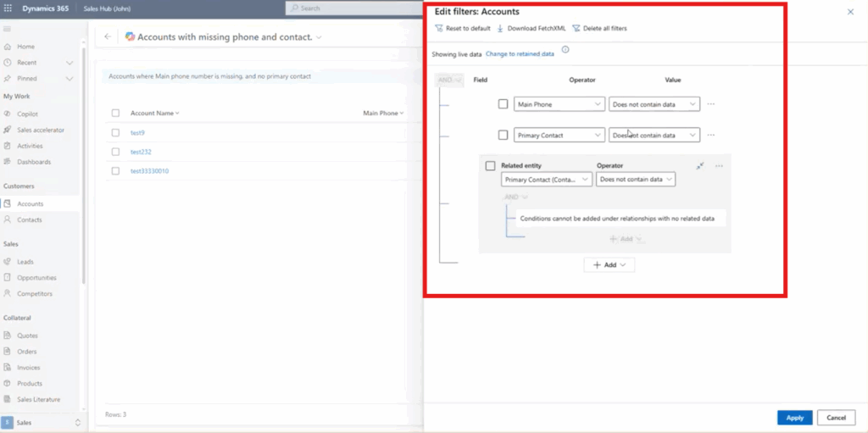
Task: Click the Apply button
Action: (x=794, y=418)
